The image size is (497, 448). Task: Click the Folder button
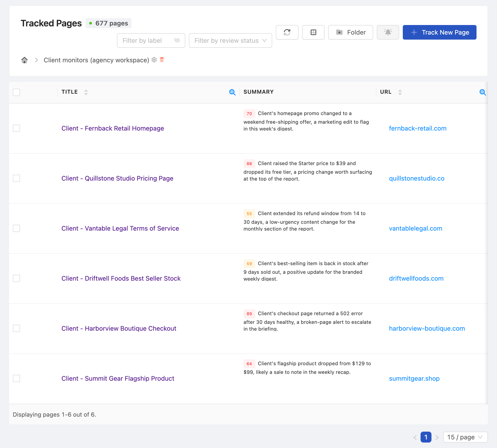pyautogui.click(x=350, y=32)
